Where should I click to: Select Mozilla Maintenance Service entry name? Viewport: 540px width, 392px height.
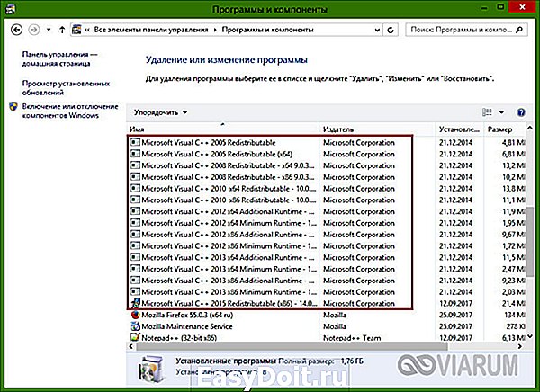[x=187, y=326]
